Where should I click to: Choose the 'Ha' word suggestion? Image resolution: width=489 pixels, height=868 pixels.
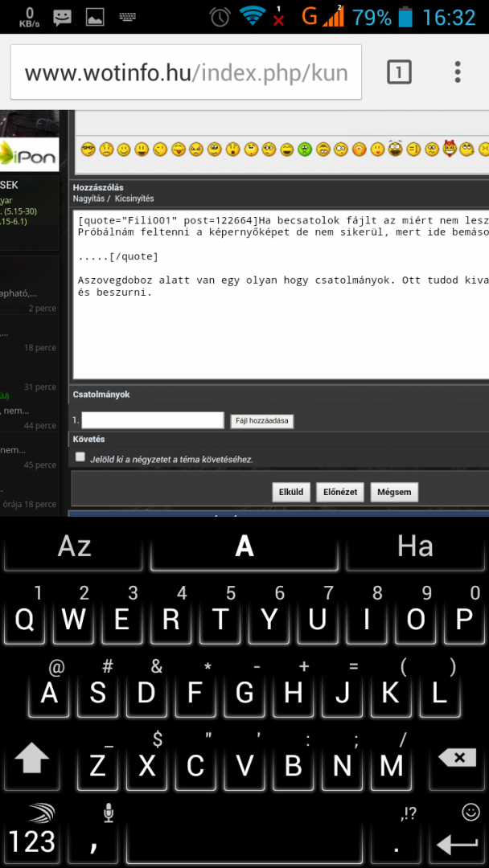click(415, 547)
